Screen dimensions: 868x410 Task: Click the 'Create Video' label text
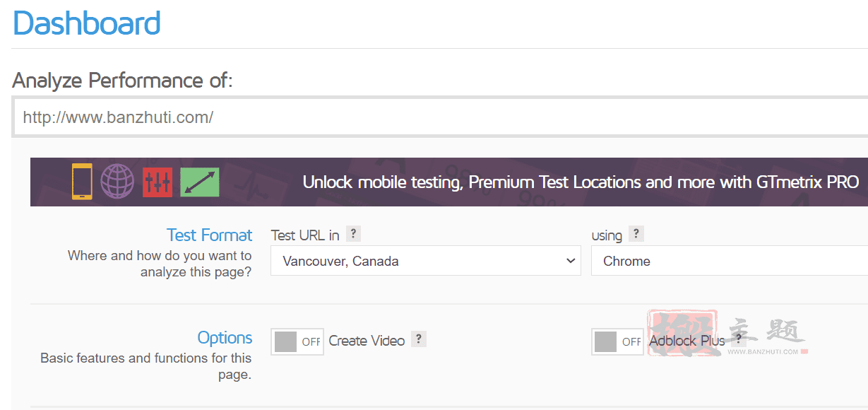pyautogui.click(x=367, y=341)
